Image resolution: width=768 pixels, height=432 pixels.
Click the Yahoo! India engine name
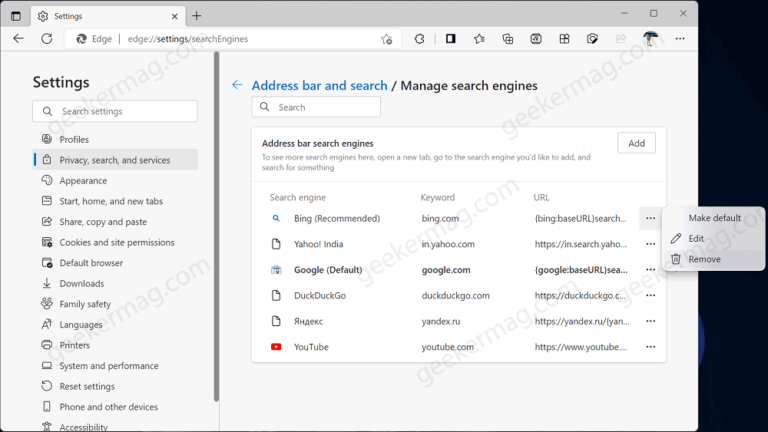(x=318, y=244)
